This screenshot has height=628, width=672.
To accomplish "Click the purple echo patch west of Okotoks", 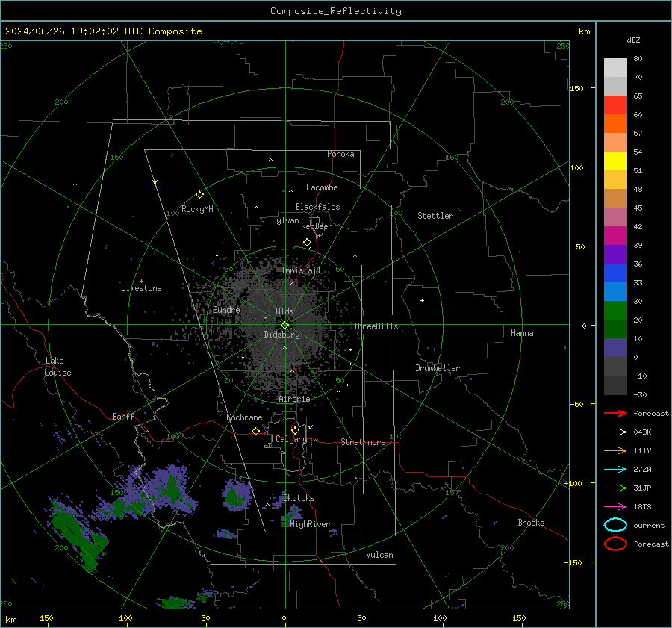I will [236, 494].
